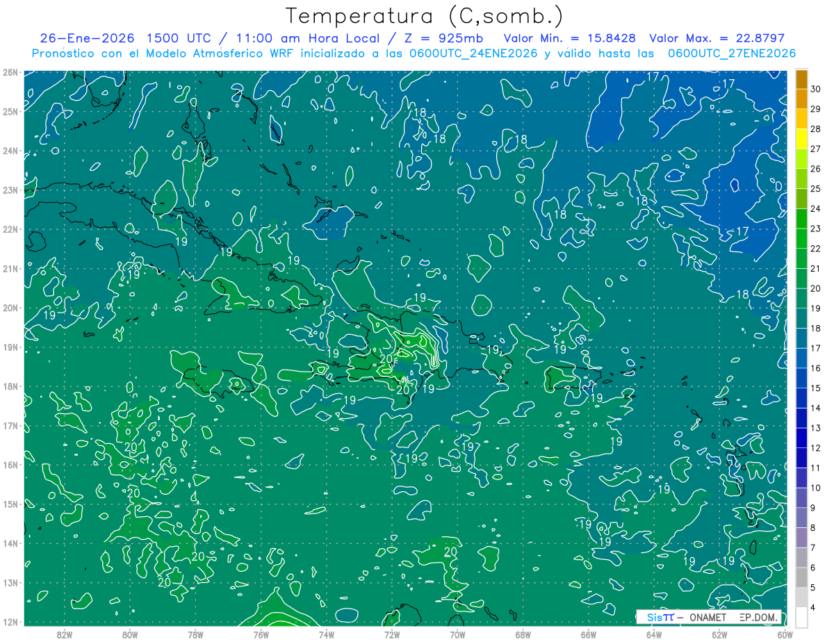Click the "70W" longitude axis label
834x644 pixels.
pyautogui.click(x=457, y=634)
